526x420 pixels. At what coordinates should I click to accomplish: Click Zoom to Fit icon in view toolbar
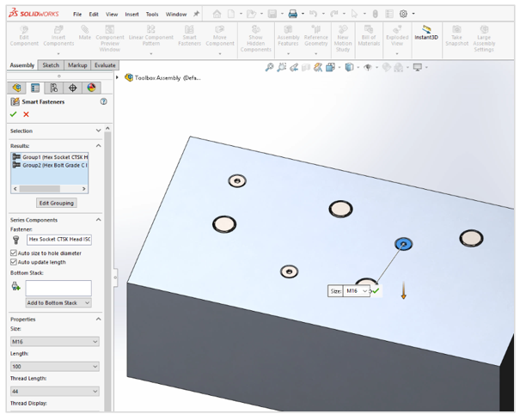coord(269,67)
